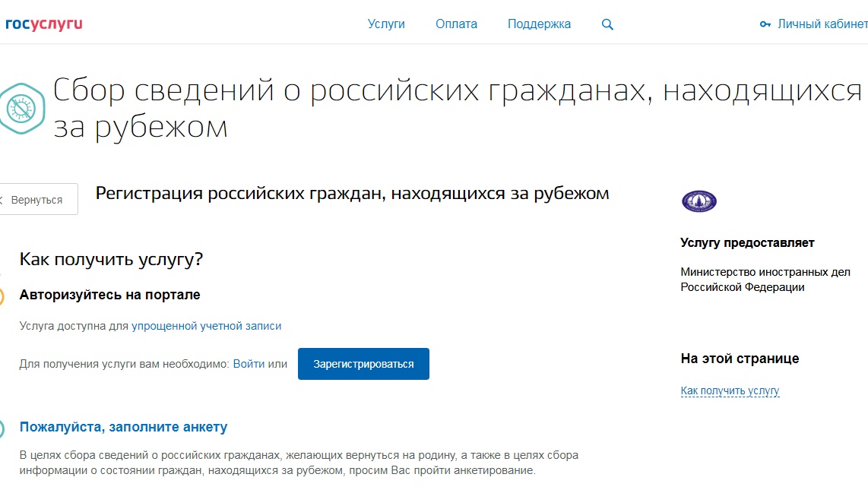Click the yellow step circle beside Авторизуйтесь

2,296
